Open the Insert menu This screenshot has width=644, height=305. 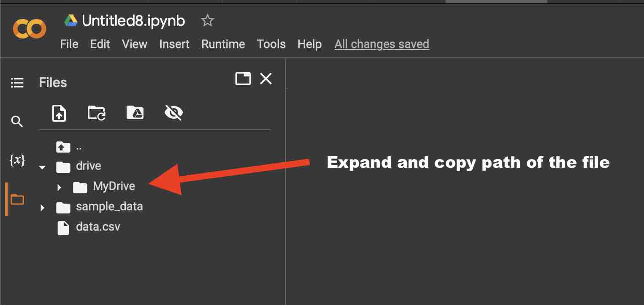[174, 44]
